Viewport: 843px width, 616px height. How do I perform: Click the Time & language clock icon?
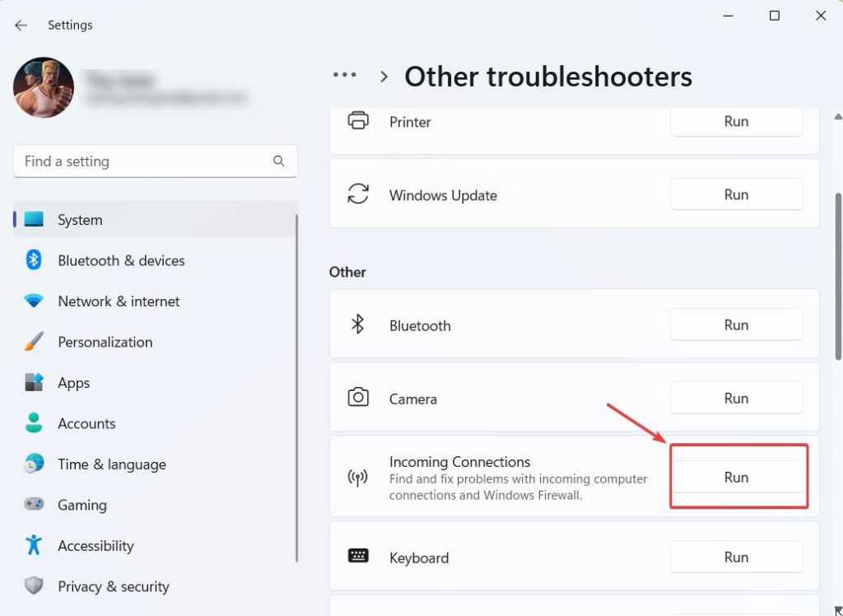click(x=34, y=464)
